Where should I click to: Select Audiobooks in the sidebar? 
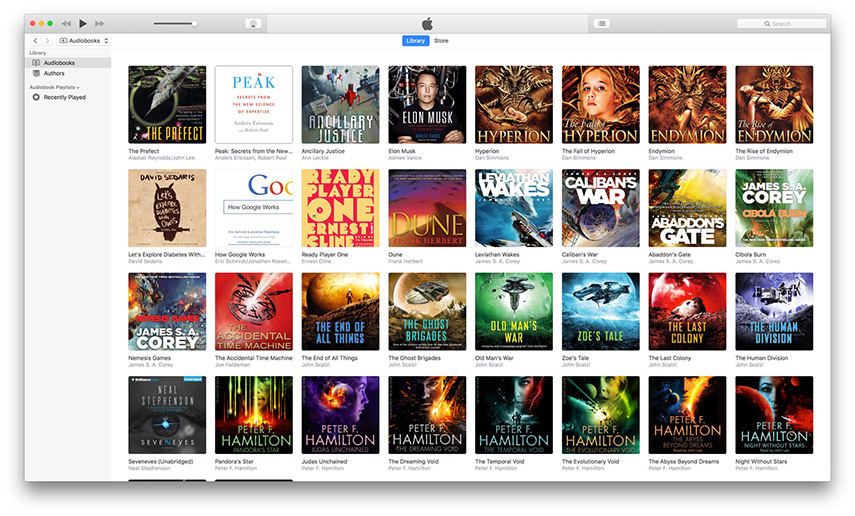point(68,63)
